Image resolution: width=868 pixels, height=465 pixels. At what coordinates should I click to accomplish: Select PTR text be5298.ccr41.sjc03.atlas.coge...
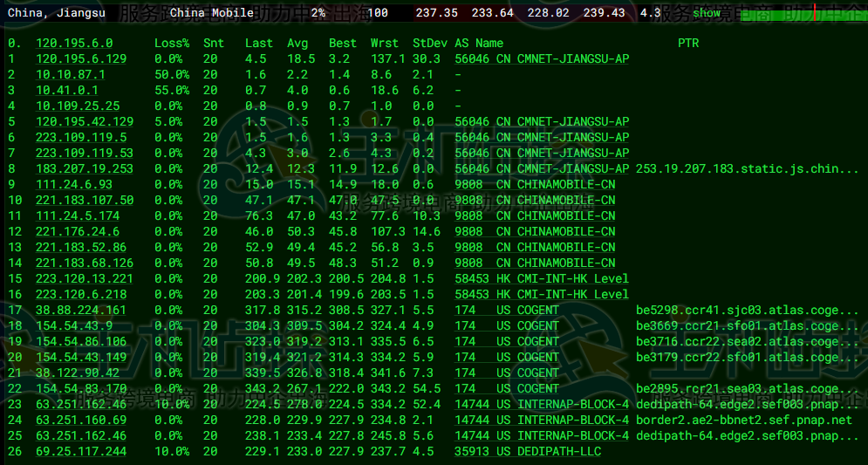(748, 310)
